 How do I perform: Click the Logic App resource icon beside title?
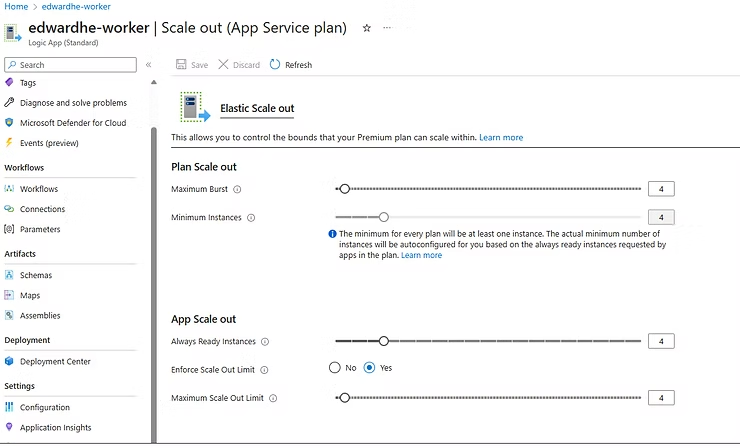click(x=13, y=33)
